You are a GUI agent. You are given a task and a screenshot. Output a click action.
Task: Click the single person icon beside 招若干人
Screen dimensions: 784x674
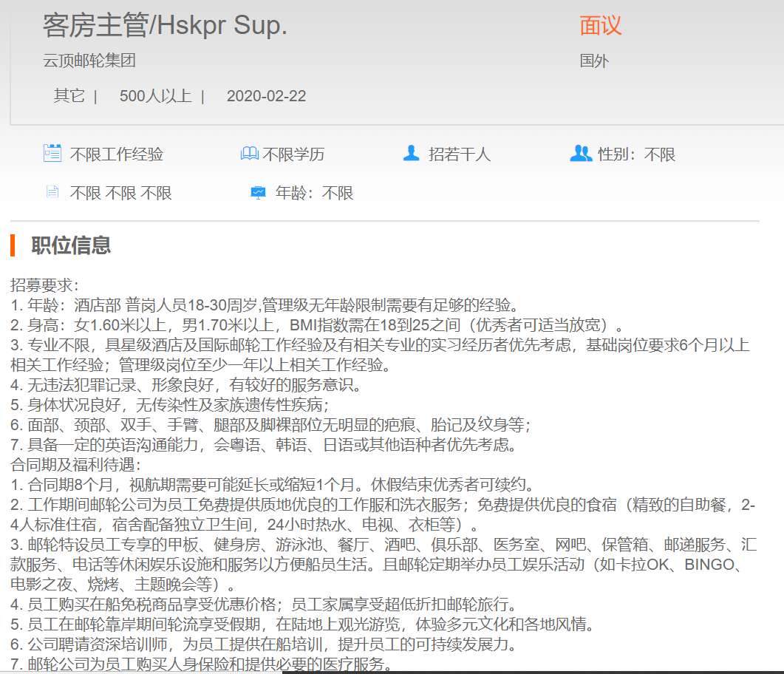(x=411, y=154)
